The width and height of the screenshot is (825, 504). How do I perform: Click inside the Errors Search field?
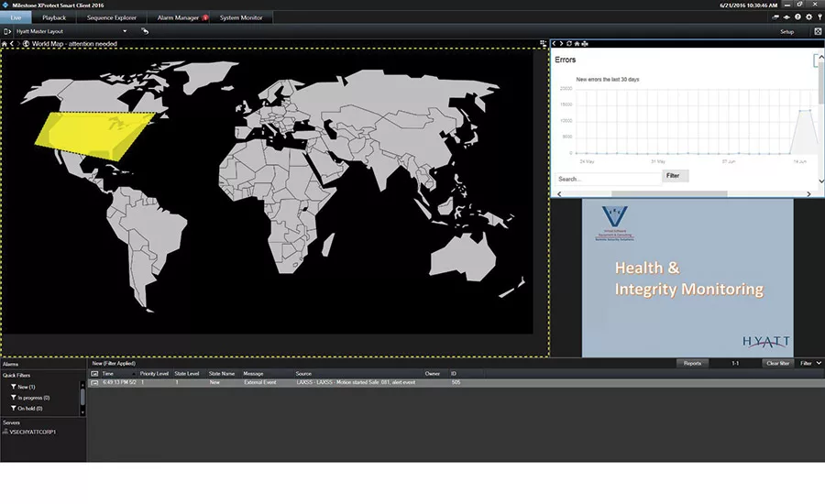pos(608,179)
